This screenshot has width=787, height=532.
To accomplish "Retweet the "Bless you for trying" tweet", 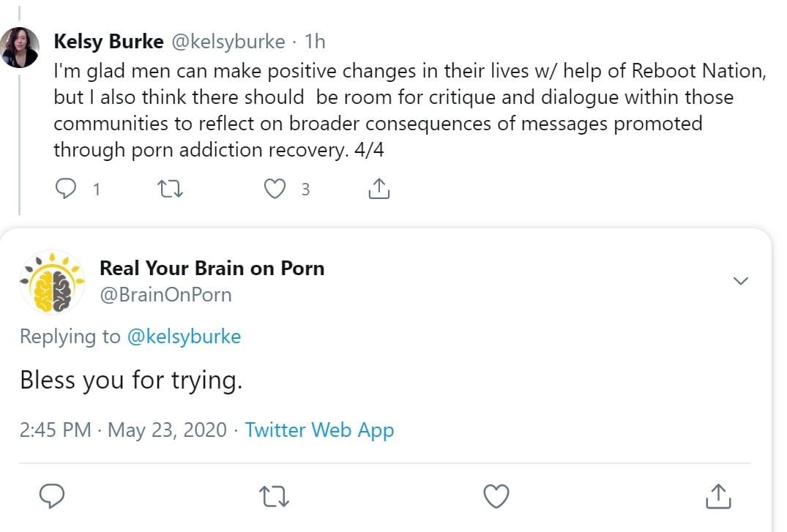I will tap(275, 496).
